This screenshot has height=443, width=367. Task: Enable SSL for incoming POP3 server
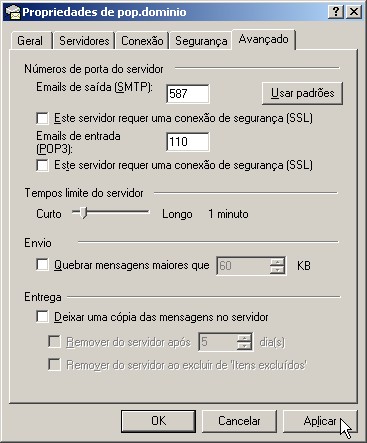42,165
